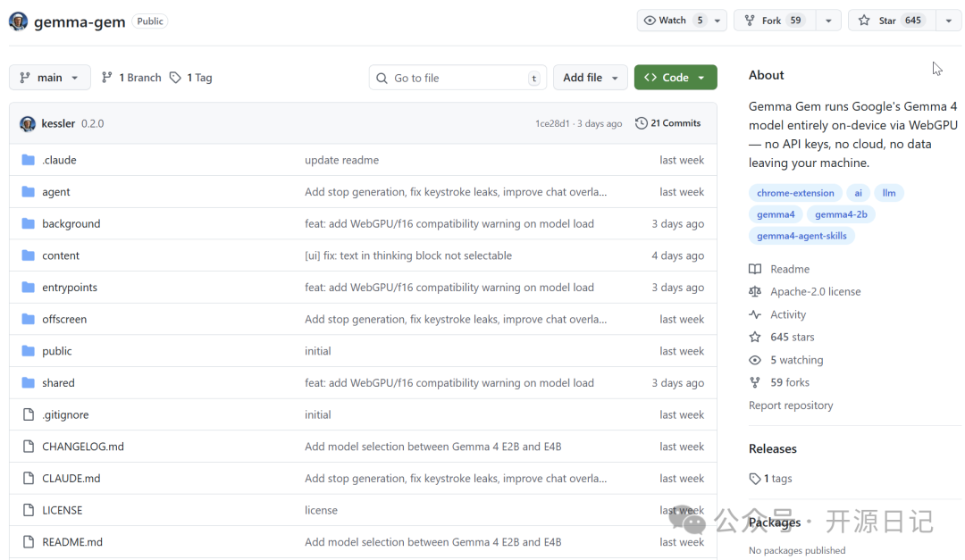Click the LICENSE file icon
Screen dimensions: 965x560
pos(29,510)
